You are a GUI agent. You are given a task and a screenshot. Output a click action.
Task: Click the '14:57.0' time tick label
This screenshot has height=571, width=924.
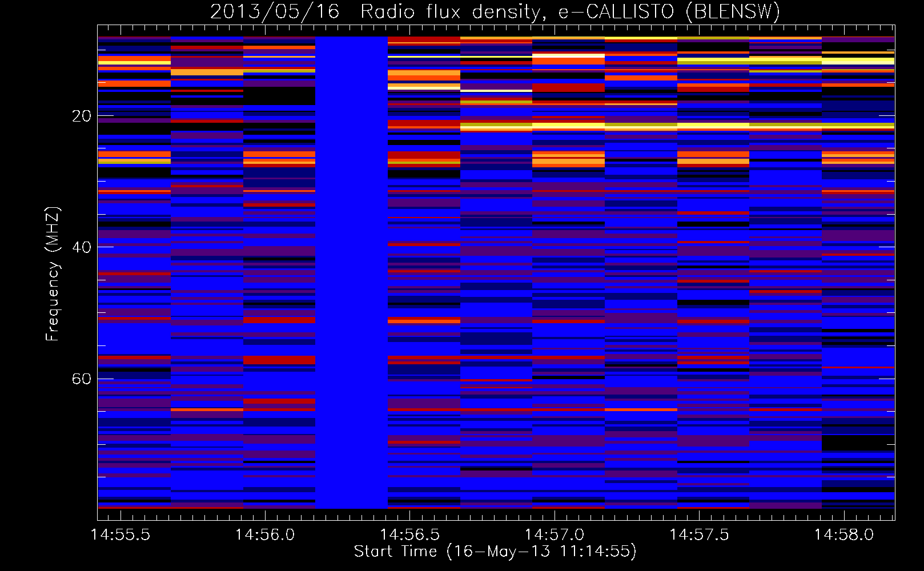(555, 534)
